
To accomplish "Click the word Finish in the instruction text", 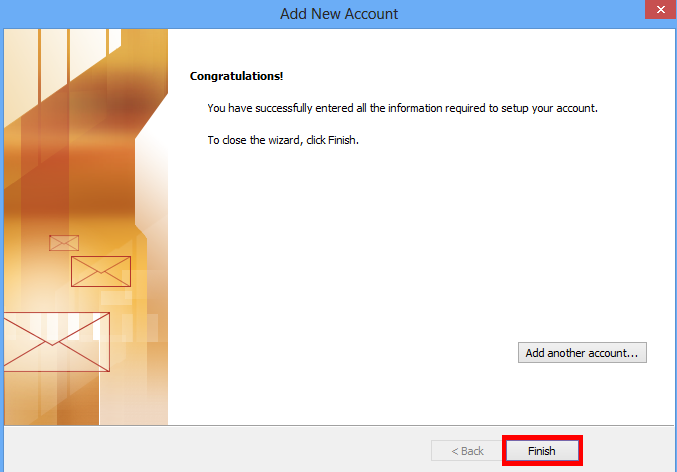I will 341,140.
